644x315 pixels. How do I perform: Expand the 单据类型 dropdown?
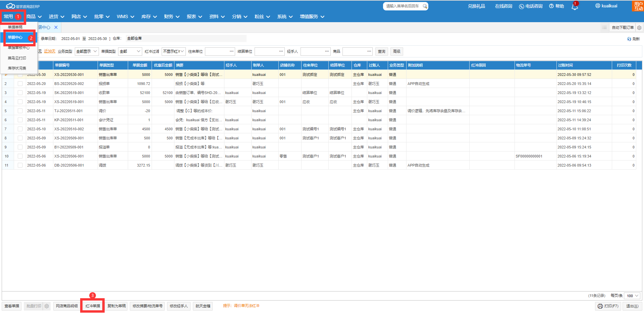(130, 51)
